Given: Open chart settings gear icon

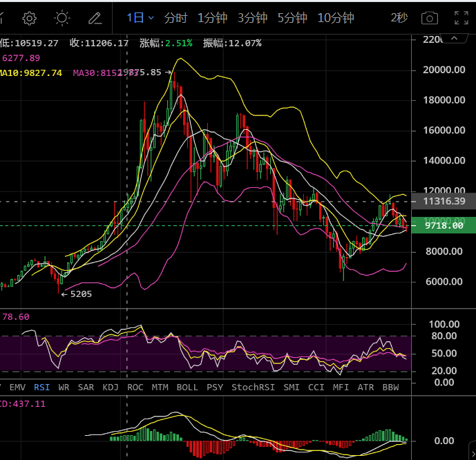Looking at the screenshot, I should [30, 18].
